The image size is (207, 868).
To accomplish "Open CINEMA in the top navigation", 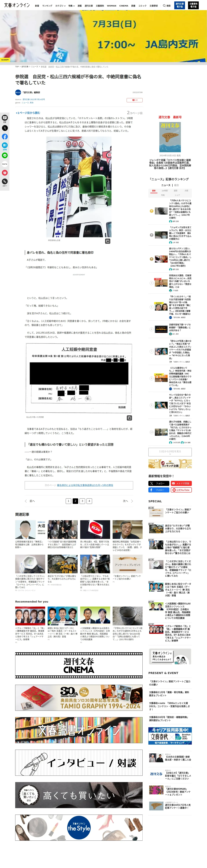I will [124, 6].
